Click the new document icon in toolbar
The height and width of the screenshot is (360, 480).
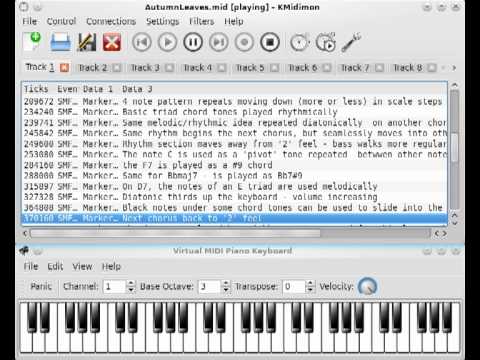(32, 42)
